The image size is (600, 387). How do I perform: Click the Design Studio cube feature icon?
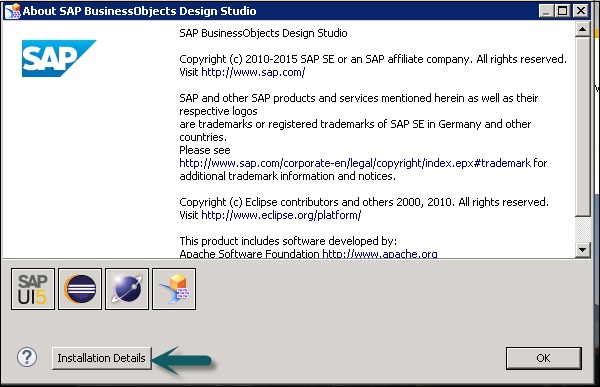(174, 289)
